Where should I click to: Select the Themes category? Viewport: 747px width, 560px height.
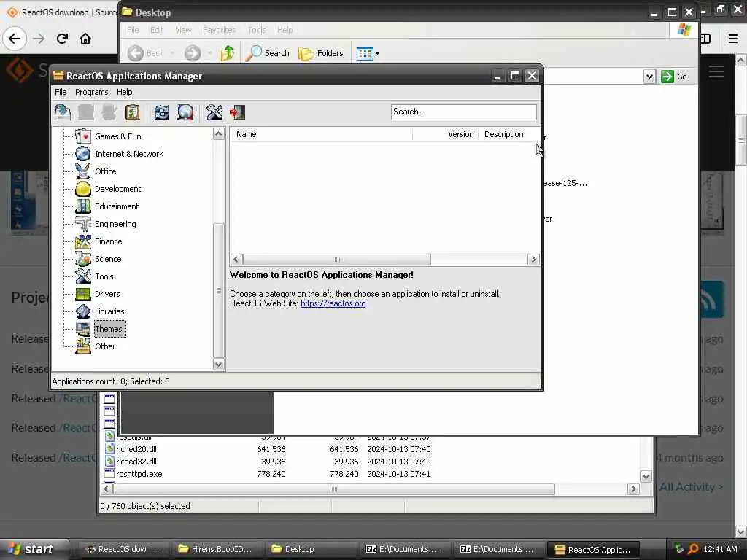pos(109,329)
